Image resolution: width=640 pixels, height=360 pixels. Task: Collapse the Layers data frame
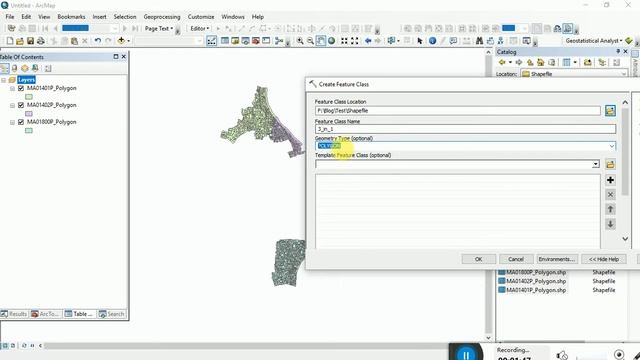4,80
